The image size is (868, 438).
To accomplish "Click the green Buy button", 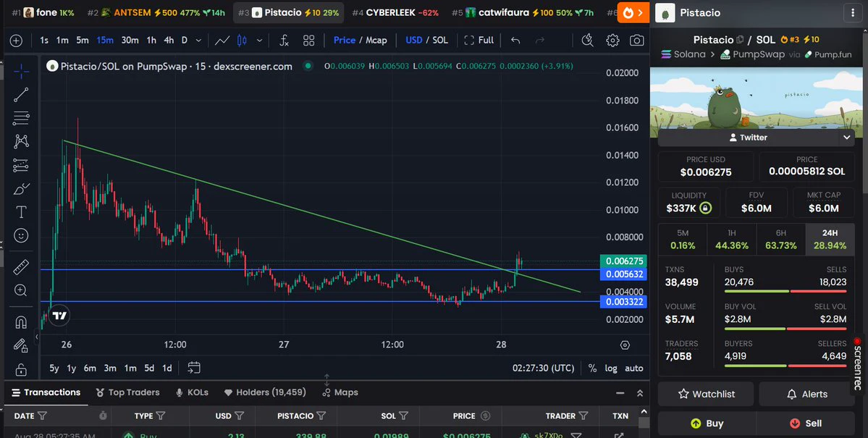I will (706, 424).
